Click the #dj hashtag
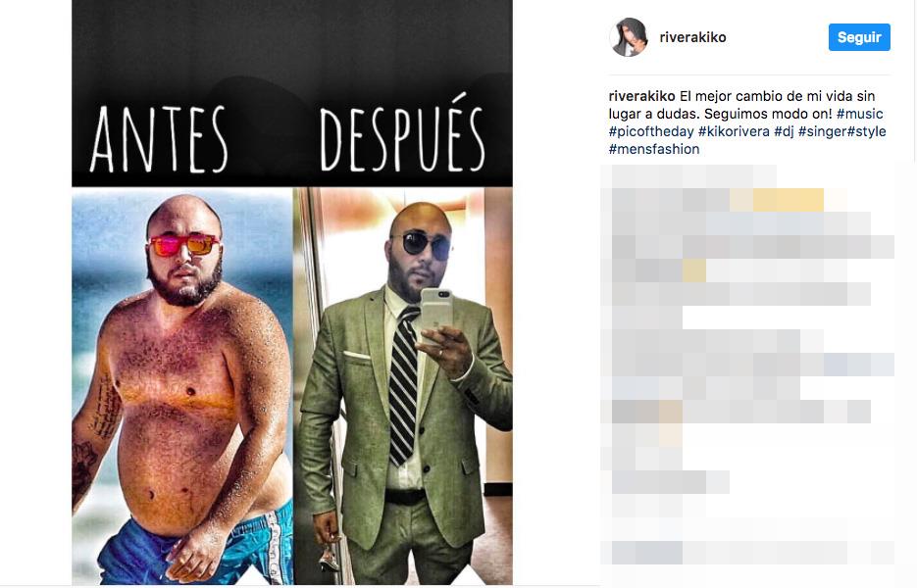The image size is (917, 588). point(784,131)
